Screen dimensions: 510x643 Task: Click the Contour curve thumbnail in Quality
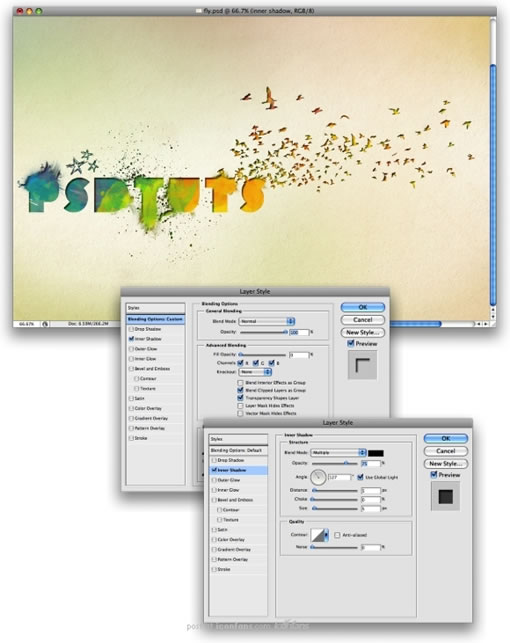point(317,535)
